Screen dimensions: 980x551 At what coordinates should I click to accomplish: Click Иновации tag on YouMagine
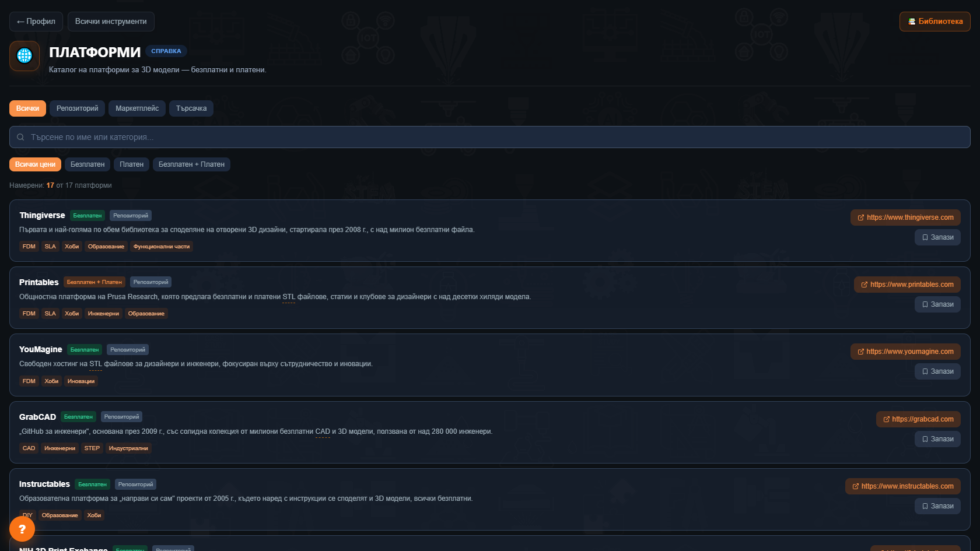[x=81, y=381]
